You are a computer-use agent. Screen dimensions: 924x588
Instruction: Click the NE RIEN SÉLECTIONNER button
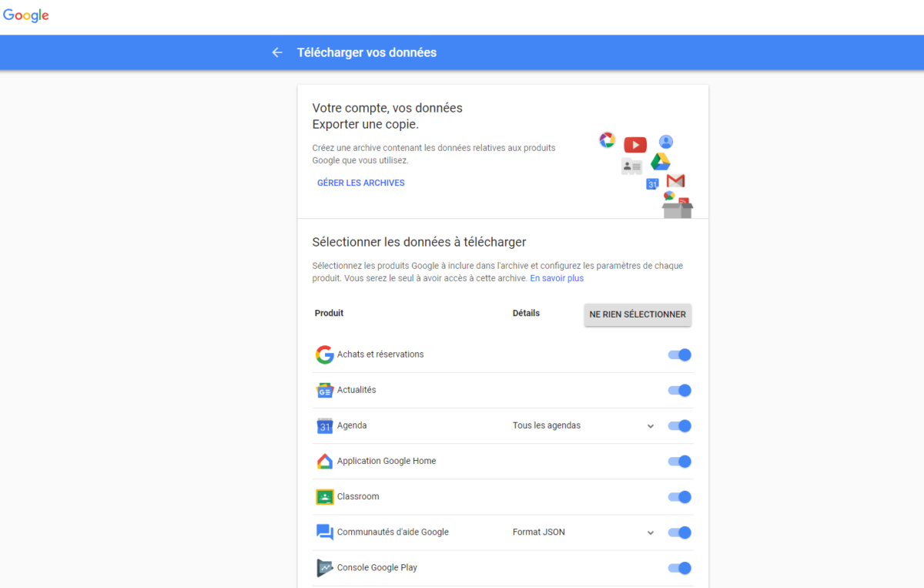click(638, 314)
